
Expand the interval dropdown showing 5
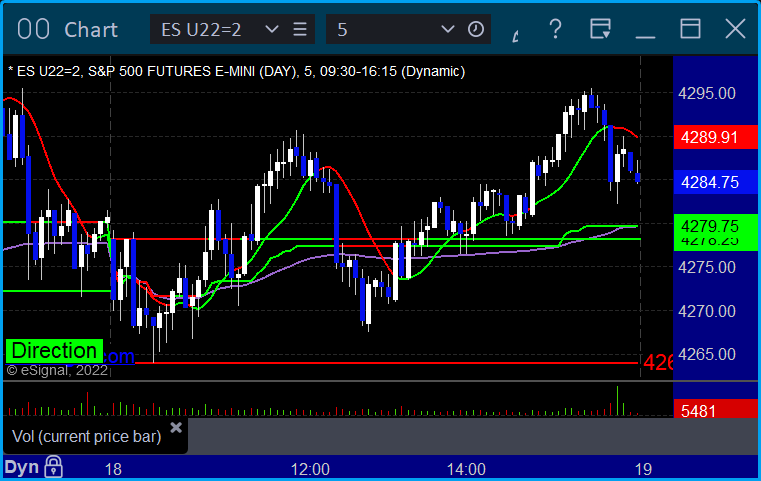(447, 29)
